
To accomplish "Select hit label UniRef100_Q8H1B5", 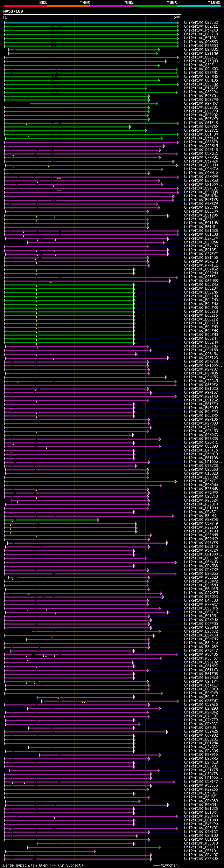I will click(x=201, y=81).
